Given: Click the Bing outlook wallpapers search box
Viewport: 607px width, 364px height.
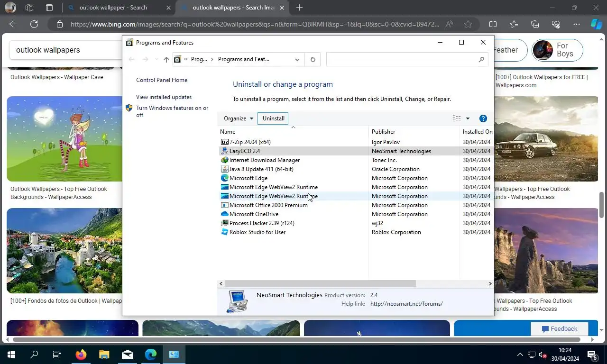Looking at the screenshot, I should pos(66,50).
